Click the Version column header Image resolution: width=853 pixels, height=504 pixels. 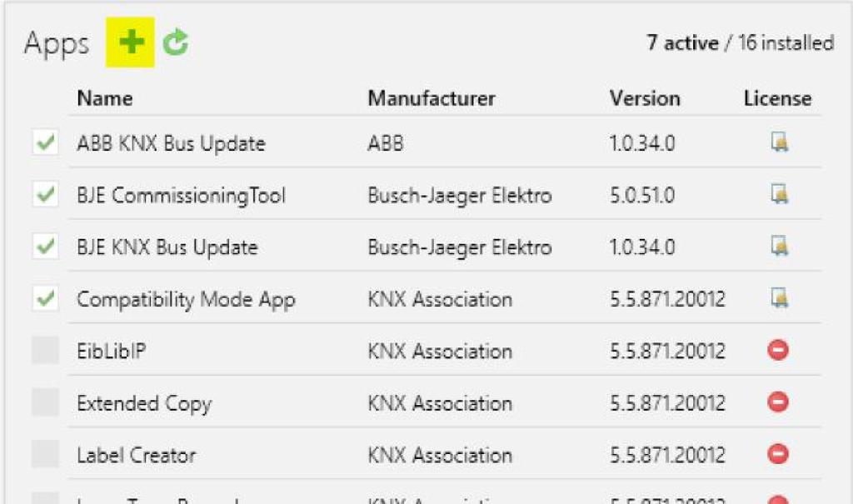click(644, 98)
